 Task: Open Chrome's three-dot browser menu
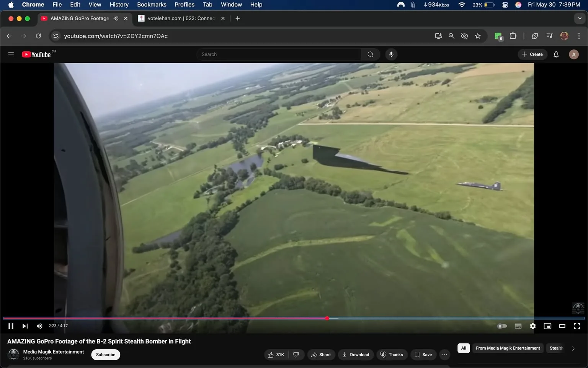tap(579, 36)
